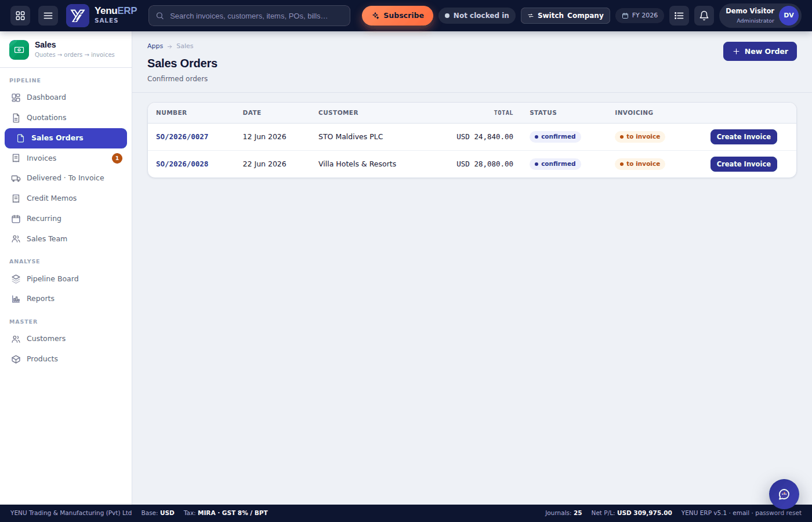Click the delivery truck icon

[x=16, y=178]
